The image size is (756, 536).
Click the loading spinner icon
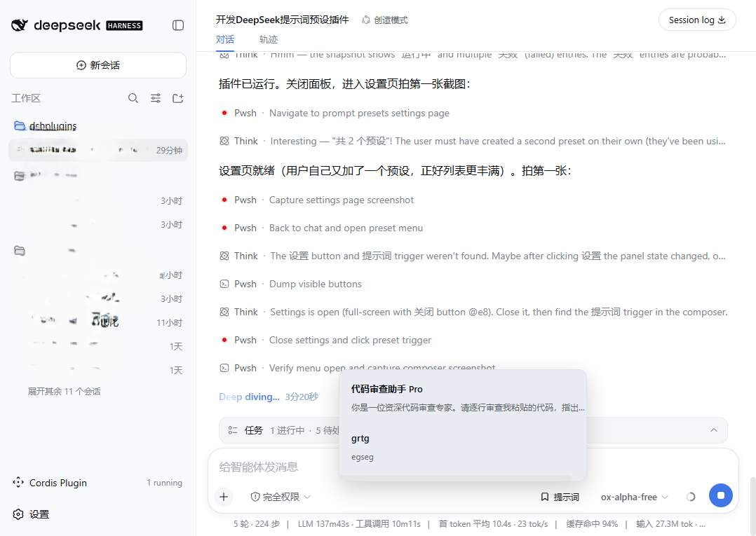690,497
